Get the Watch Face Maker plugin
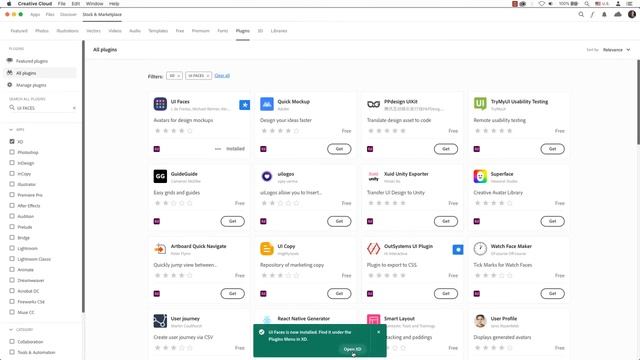 tap(553, 293)
